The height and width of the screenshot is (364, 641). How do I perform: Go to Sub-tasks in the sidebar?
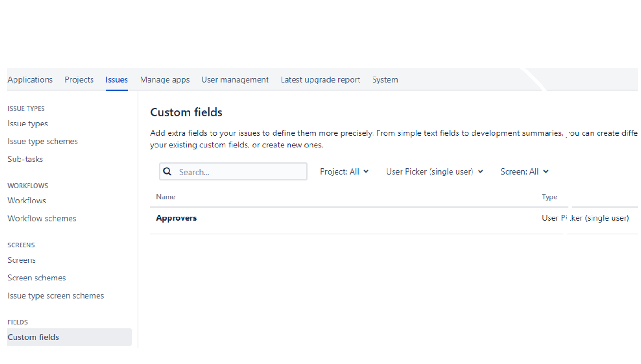click(x=25, y=159)
